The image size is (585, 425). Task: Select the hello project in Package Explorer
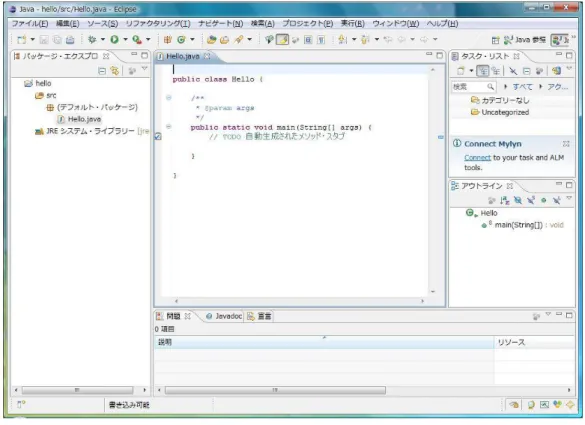click(38, 84)
